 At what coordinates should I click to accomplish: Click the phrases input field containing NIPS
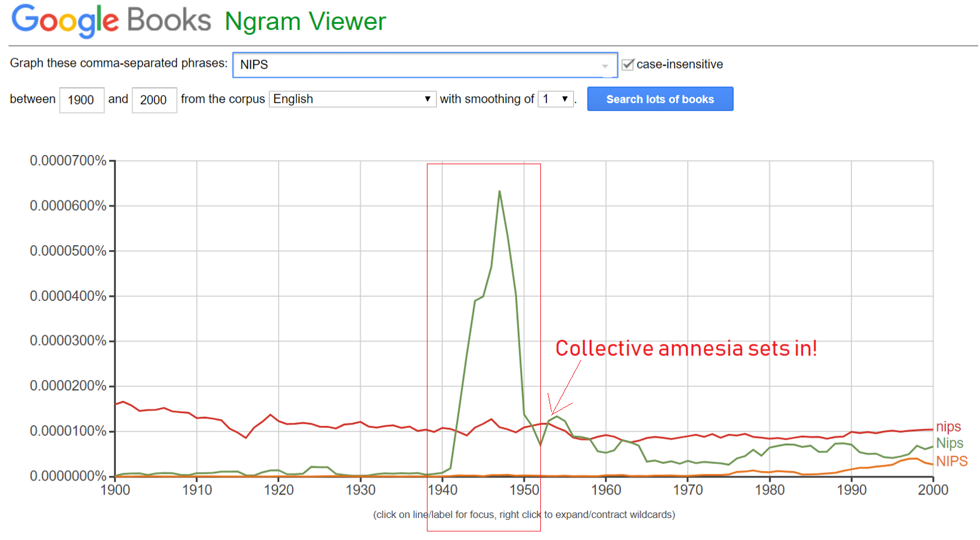pos(417,65)
